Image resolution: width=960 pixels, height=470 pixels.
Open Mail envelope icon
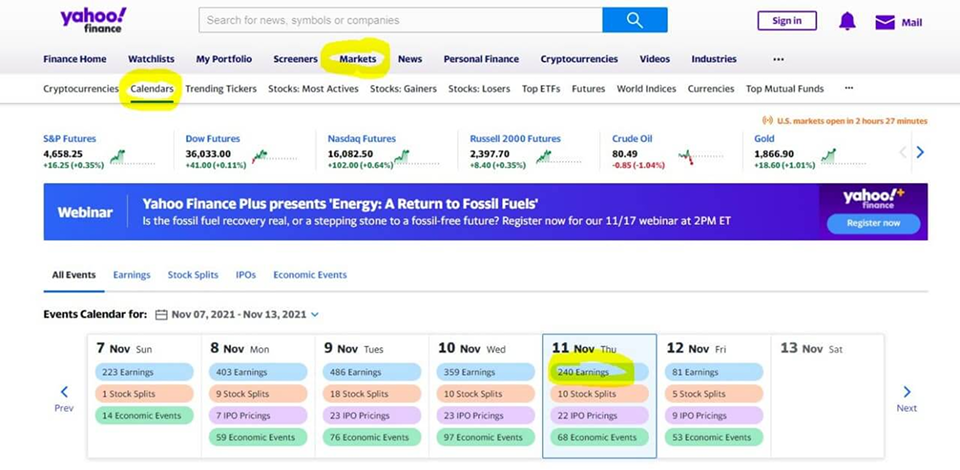coord(885,22)
